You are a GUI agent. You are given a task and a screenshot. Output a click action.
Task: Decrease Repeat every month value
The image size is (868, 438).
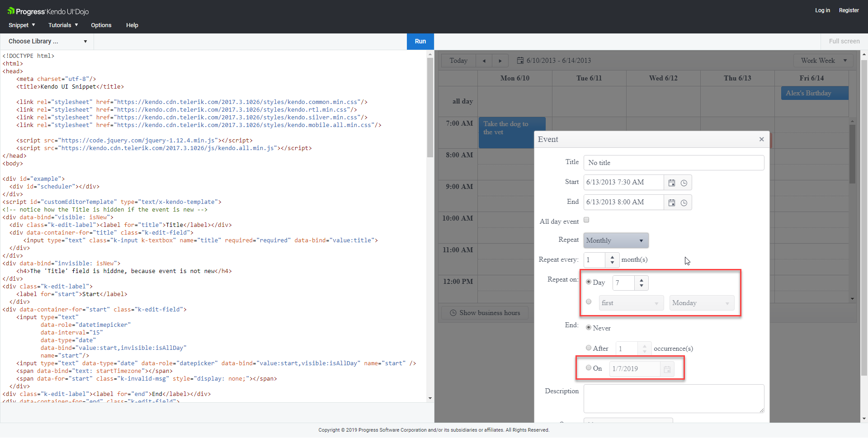(x=612, y=263)
